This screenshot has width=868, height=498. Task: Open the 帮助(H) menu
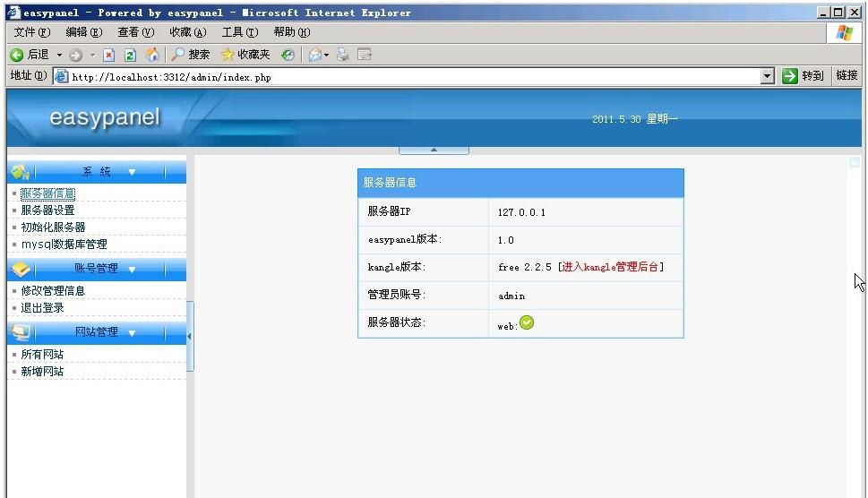coord(292,32)
